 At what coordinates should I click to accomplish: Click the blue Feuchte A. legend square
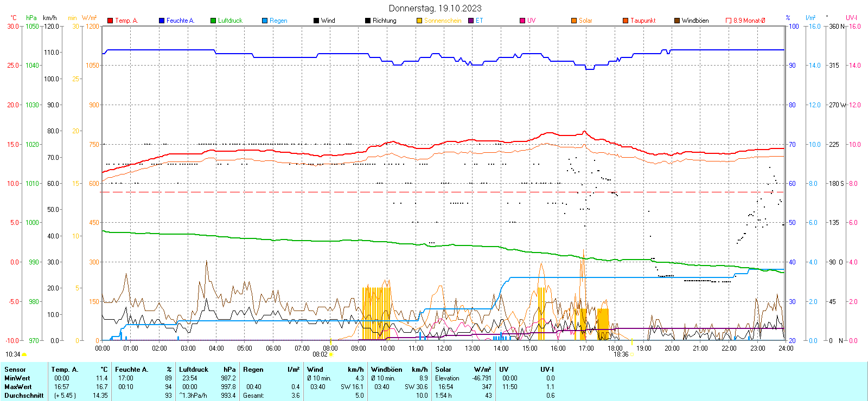[162, 21]
